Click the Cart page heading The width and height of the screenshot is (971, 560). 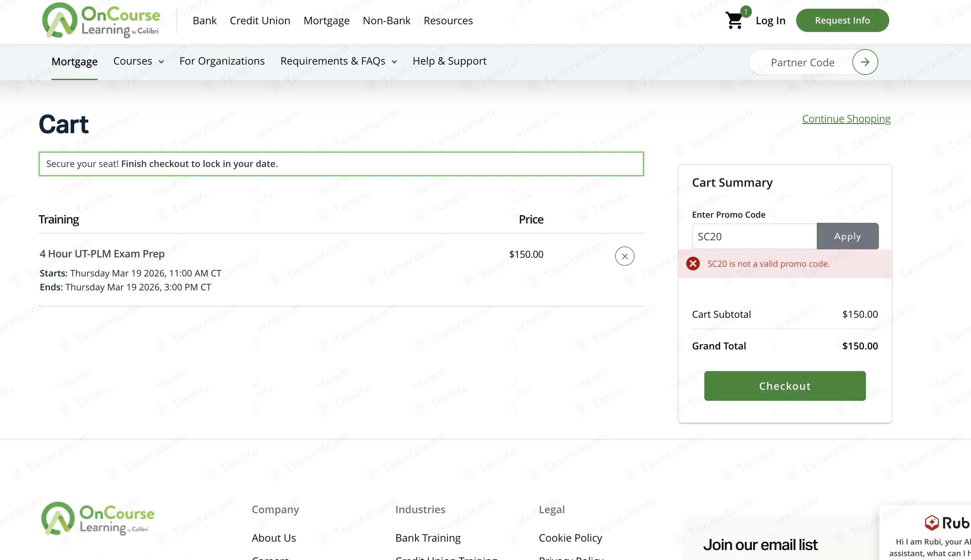[x=63, y=125]
